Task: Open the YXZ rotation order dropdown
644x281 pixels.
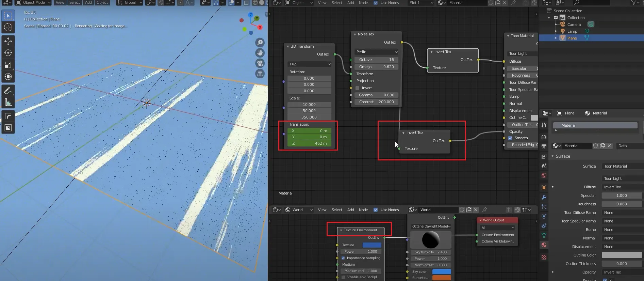Action: pos(309,64)
